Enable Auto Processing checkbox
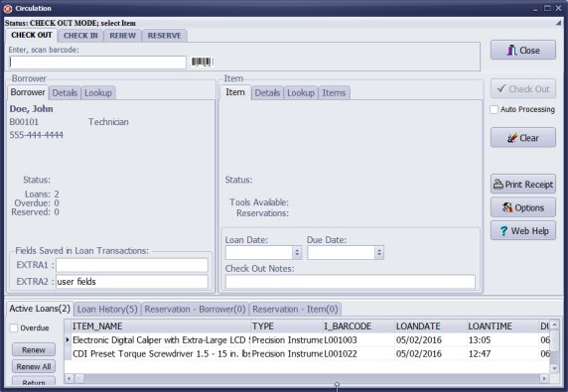Screen dimensions: 568x392 [x=495, y=109]
